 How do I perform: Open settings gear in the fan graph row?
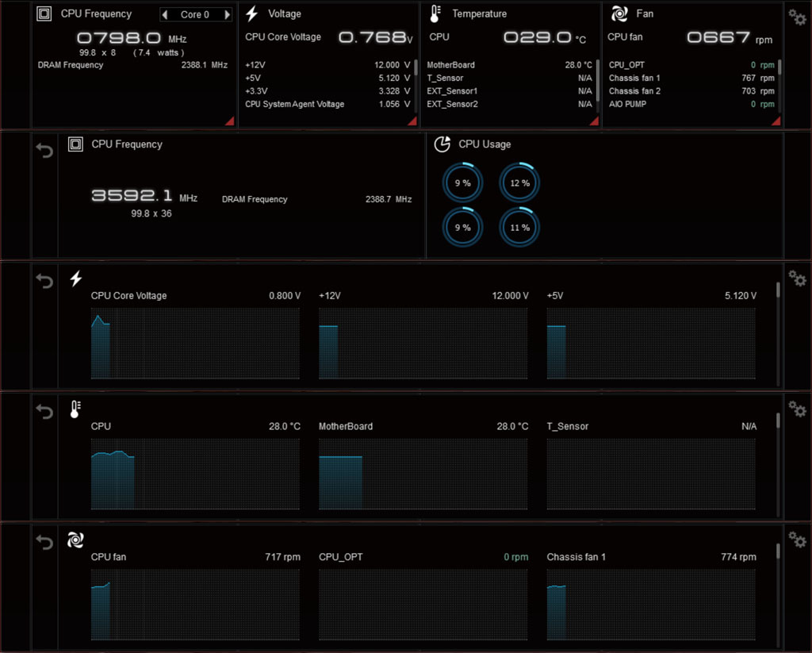(797, 540)
